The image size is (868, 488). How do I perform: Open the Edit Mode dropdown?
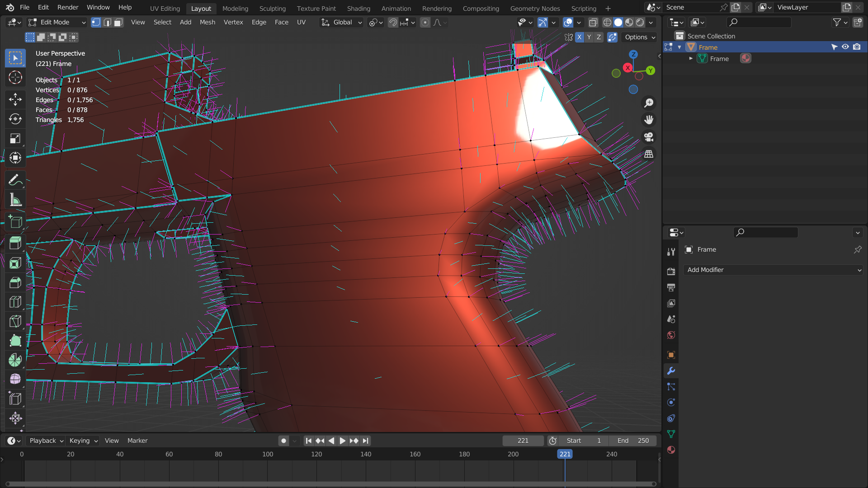57,22
